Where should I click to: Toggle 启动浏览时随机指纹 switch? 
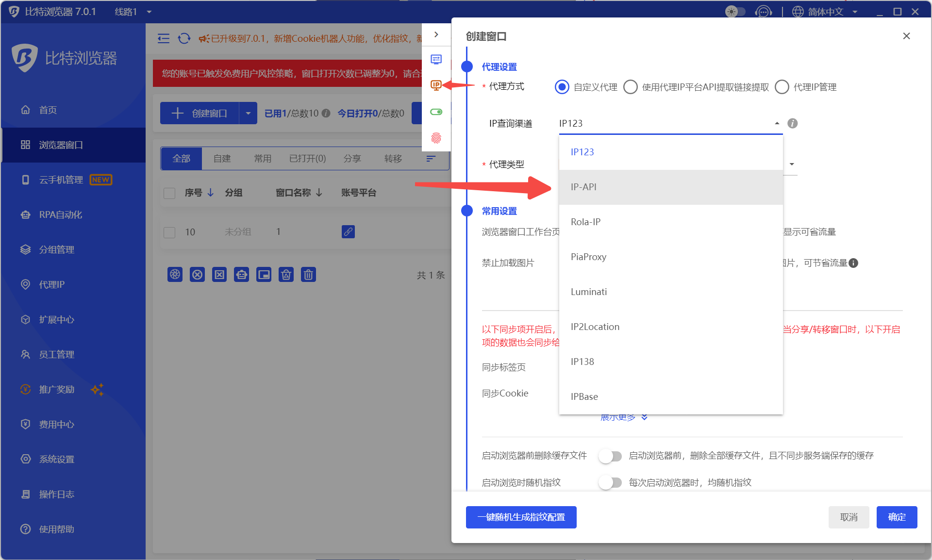pyautogui.click(x=610, y=483)
